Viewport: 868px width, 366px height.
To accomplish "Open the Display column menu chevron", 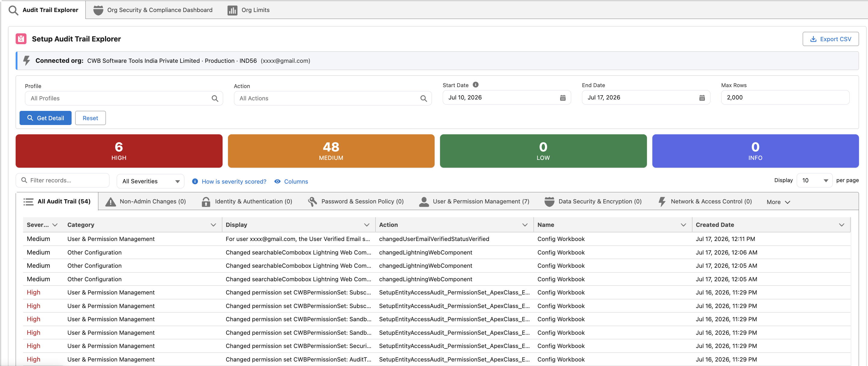I will click(x=367, y=224).
